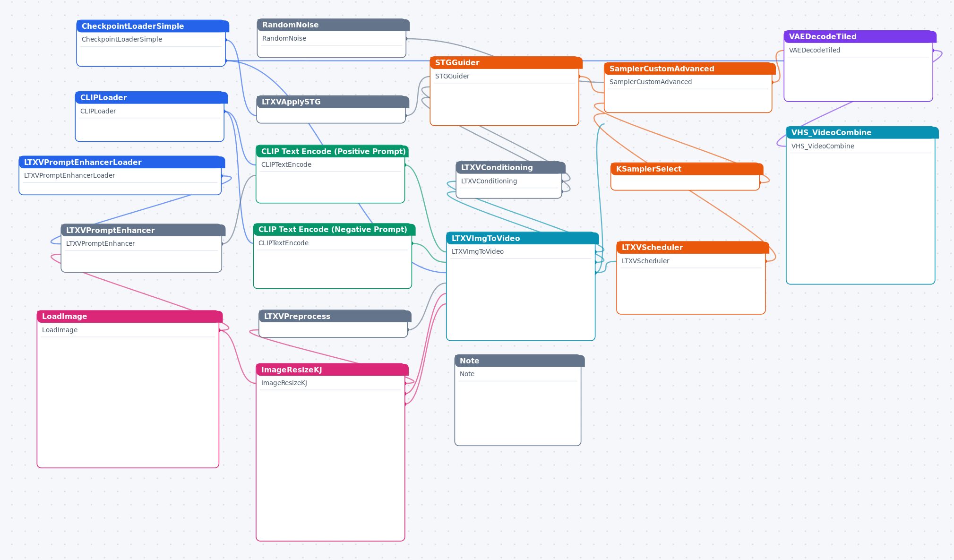Click the LTXVConditioning node title bar
This screenshot has height=560, width=954.
511,167
